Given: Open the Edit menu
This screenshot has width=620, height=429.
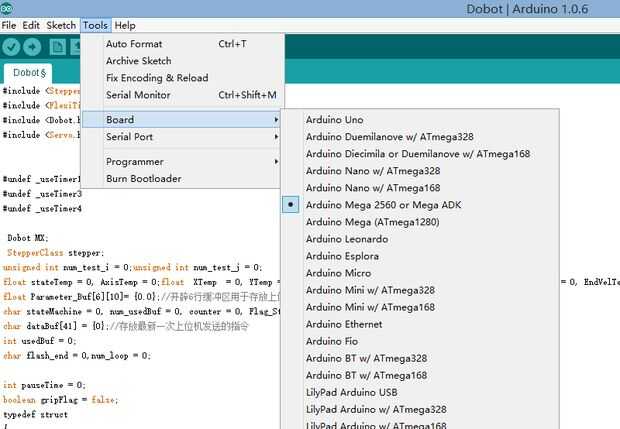Looking at the screenshot, I should [x=31, y=25].
